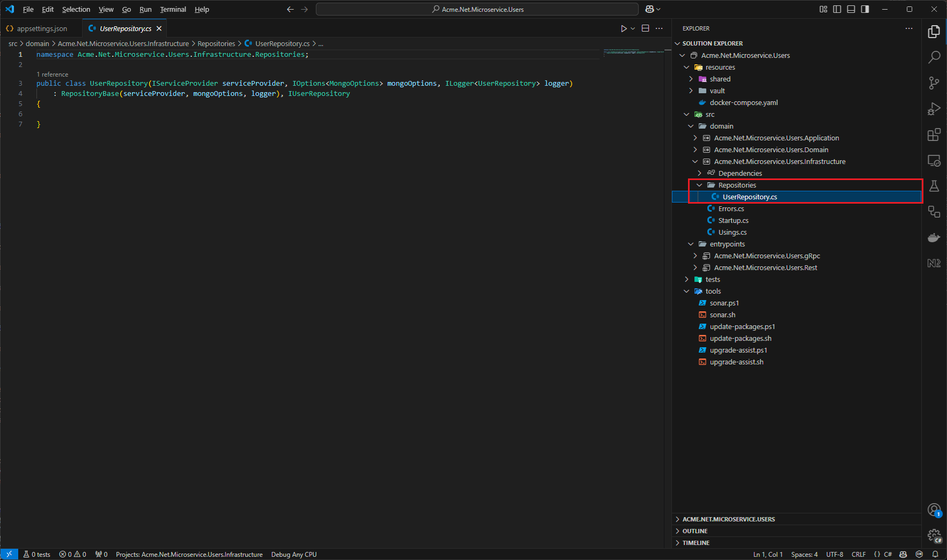Open the Explorer view in activity bar

tap(934, 32)
